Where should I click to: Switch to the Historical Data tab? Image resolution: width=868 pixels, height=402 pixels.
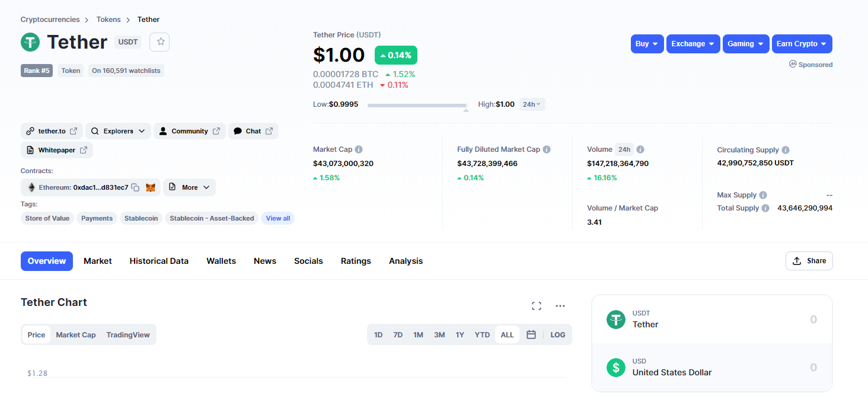159,261
